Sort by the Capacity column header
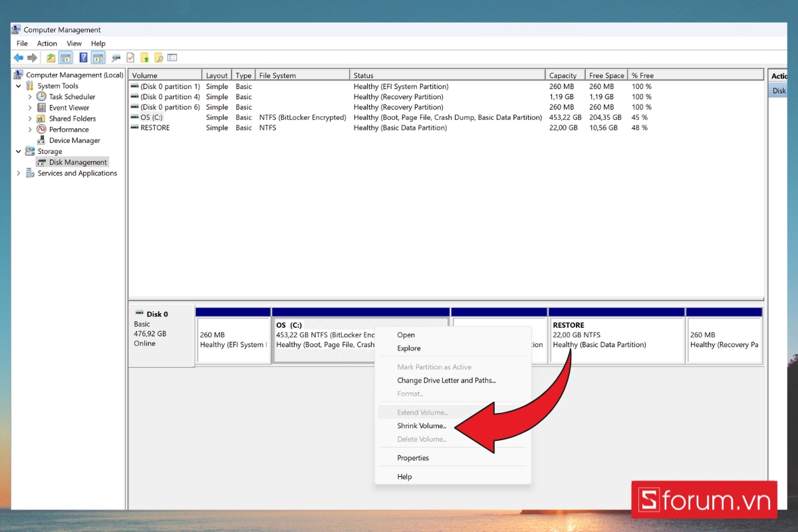798x532 pixels. 565,75
